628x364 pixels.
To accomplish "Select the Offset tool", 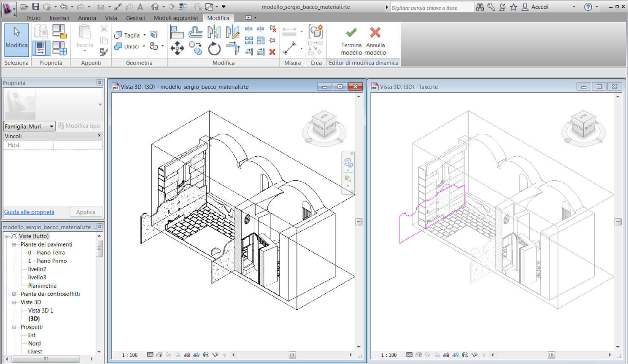I will click(x=195, y=32).
